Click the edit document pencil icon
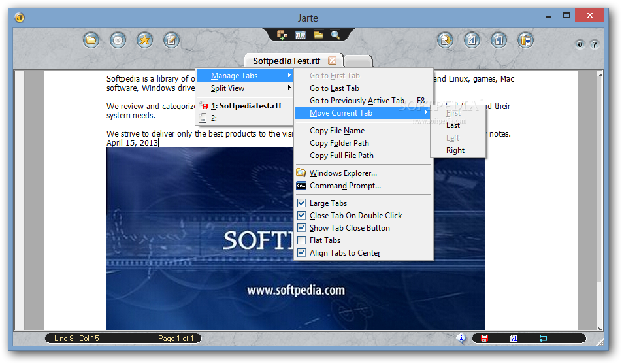 pos(171,40)
